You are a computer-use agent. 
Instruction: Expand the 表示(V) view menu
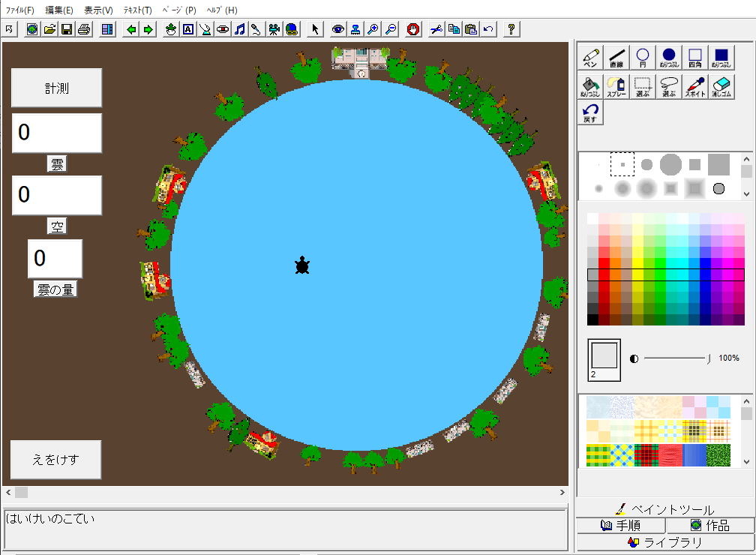coord(98,10)
